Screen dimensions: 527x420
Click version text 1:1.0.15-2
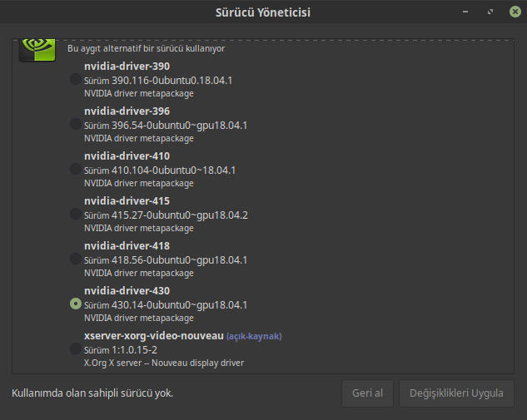tap(134, 350)
